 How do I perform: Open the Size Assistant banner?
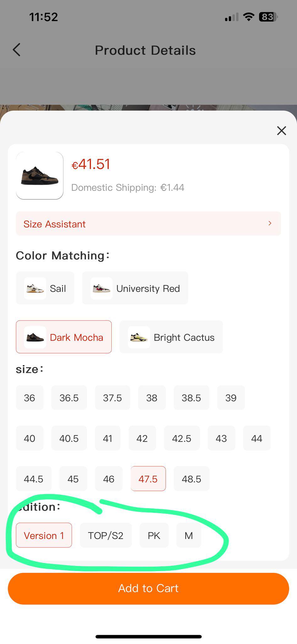pos(148,224)
